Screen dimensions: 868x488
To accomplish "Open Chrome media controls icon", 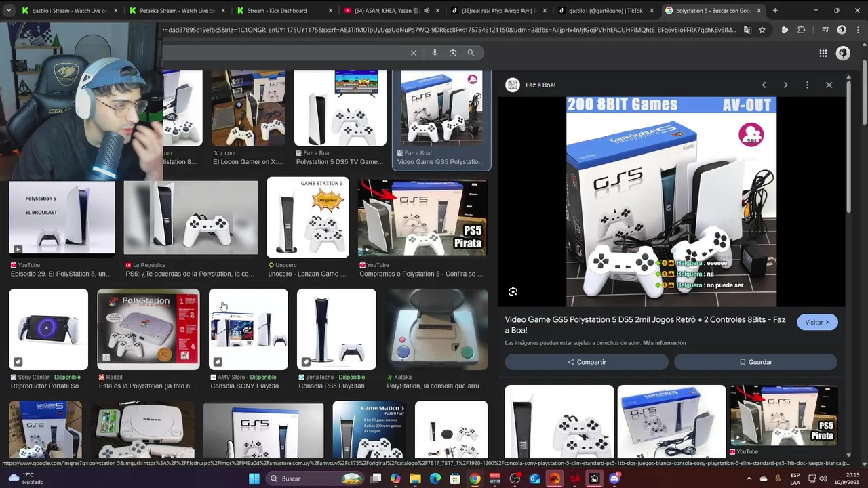I will click(x=825, y=30).
